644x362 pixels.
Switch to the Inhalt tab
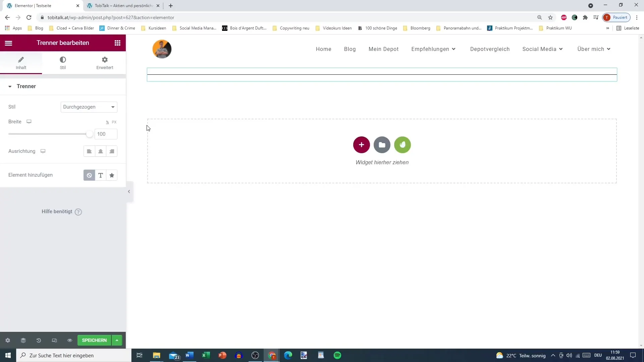[21, 63]
